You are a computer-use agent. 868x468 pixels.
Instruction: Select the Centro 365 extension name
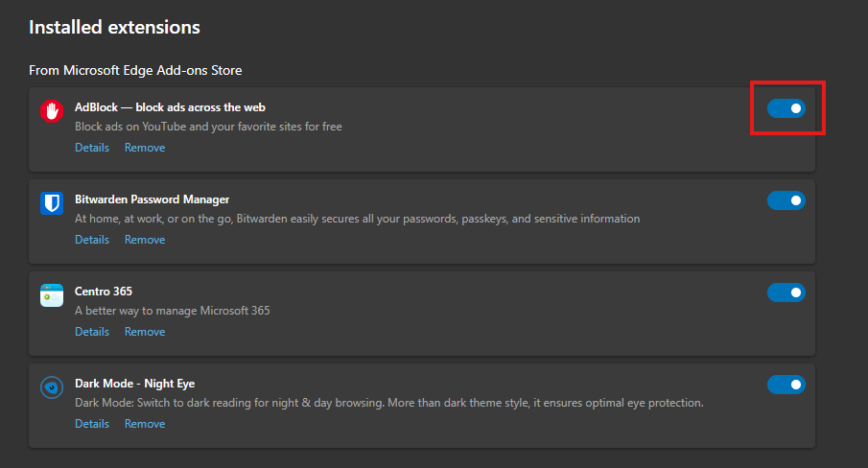point(104,292)
